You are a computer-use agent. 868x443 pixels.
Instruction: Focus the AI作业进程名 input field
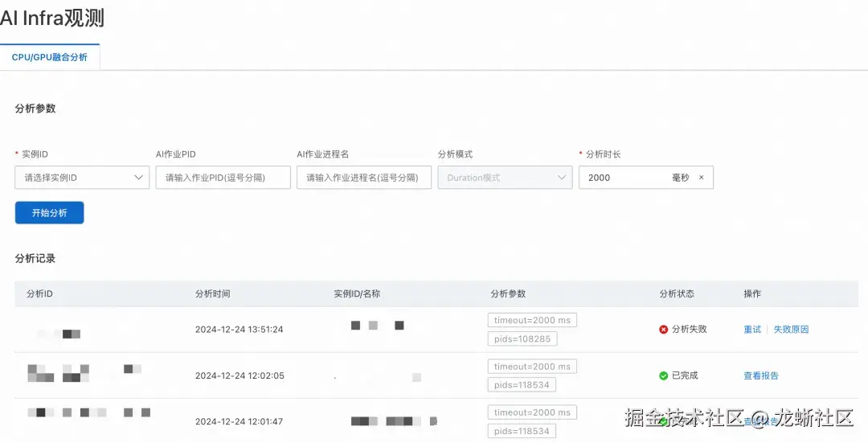coord(364,178)
